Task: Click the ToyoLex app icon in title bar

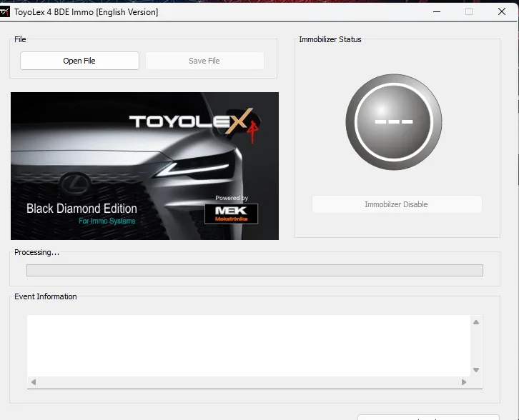Action: 6,11
